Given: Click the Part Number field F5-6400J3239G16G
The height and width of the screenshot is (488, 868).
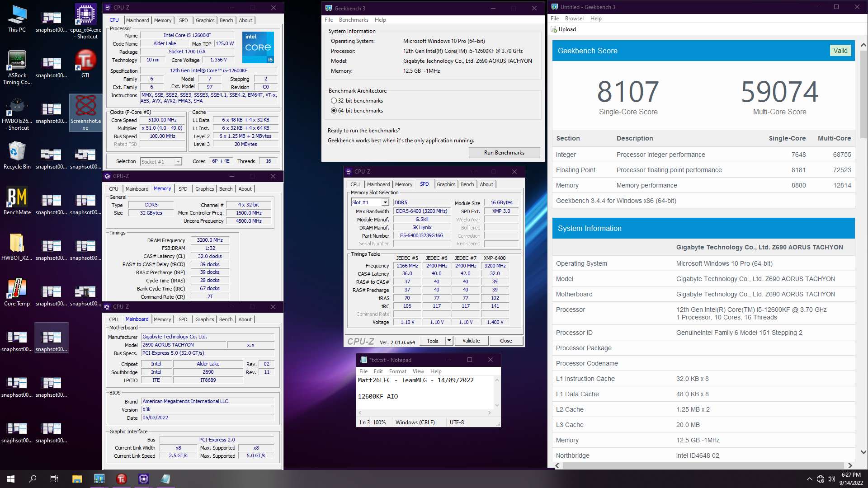Looking at the screenshot, I should click(x=421, y=236).
